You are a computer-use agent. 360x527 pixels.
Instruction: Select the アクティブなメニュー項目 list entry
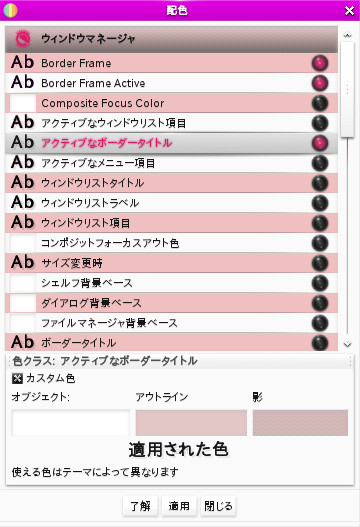(x=171, y=163)
